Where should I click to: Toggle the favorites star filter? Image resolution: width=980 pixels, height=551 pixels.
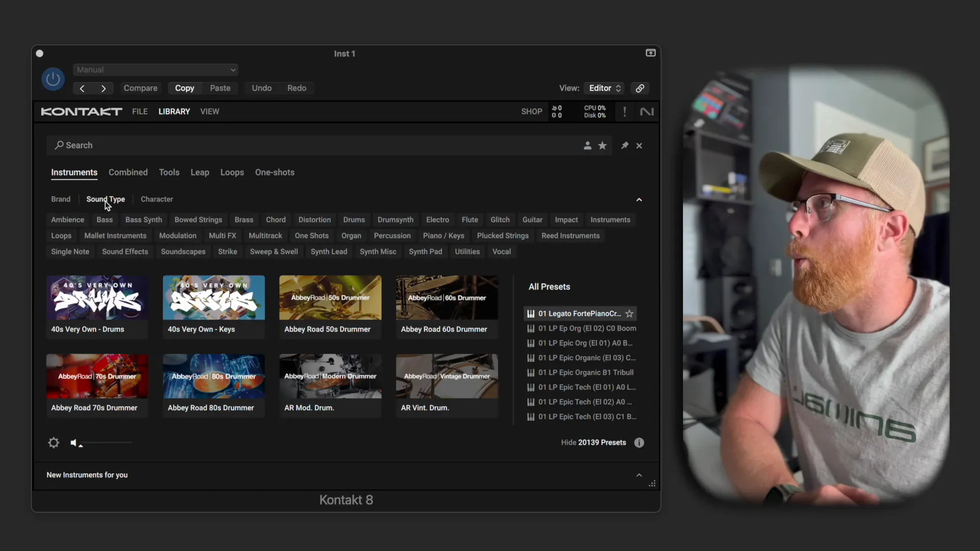coord(602,146)
